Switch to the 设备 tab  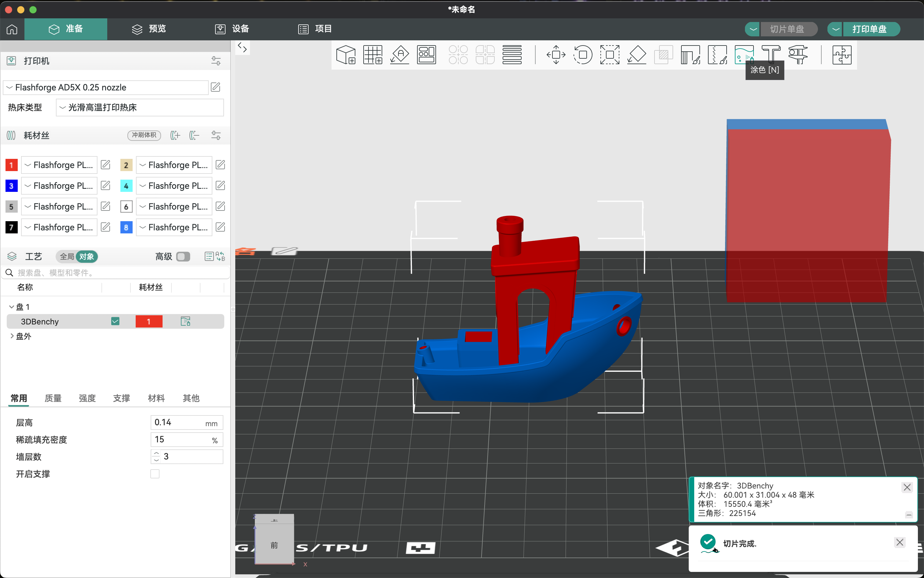232,29
